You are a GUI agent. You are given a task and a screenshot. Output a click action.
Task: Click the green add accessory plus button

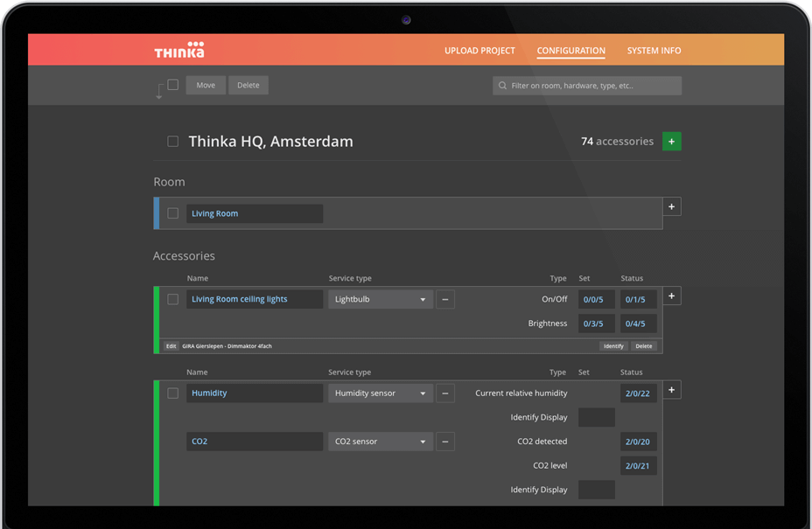tap(672, 142)
